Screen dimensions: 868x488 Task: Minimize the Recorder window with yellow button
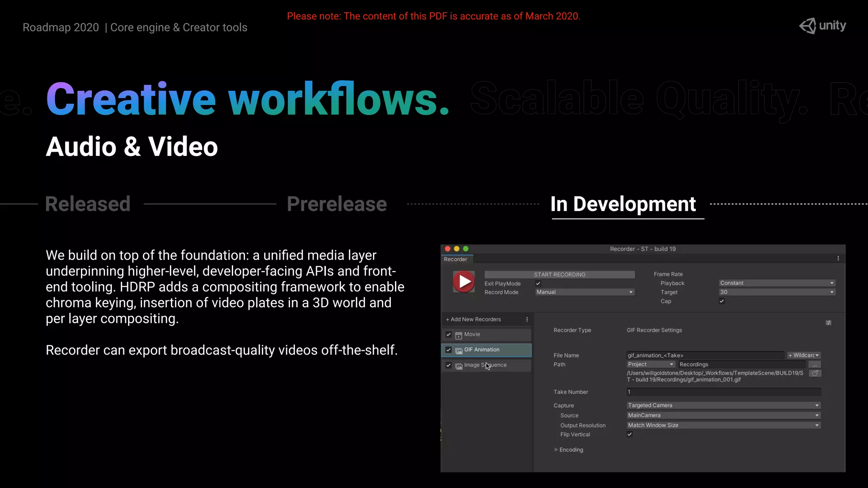(x=456, y=249)
